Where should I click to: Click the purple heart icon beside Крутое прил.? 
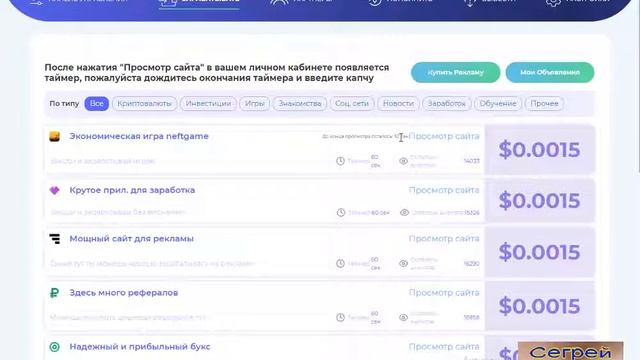click(54, 190)
